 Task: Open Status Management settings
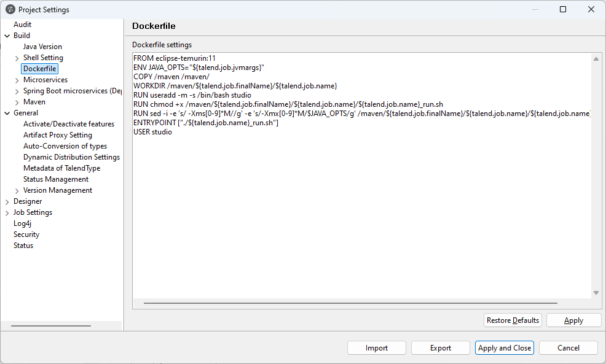click(x=54, y=179)
